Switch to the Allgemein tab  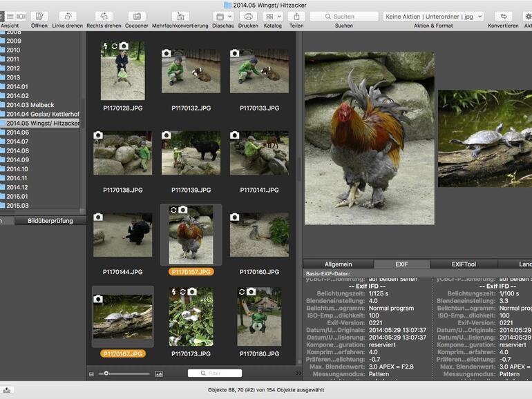pyautogui.click(x=339, y=264)
